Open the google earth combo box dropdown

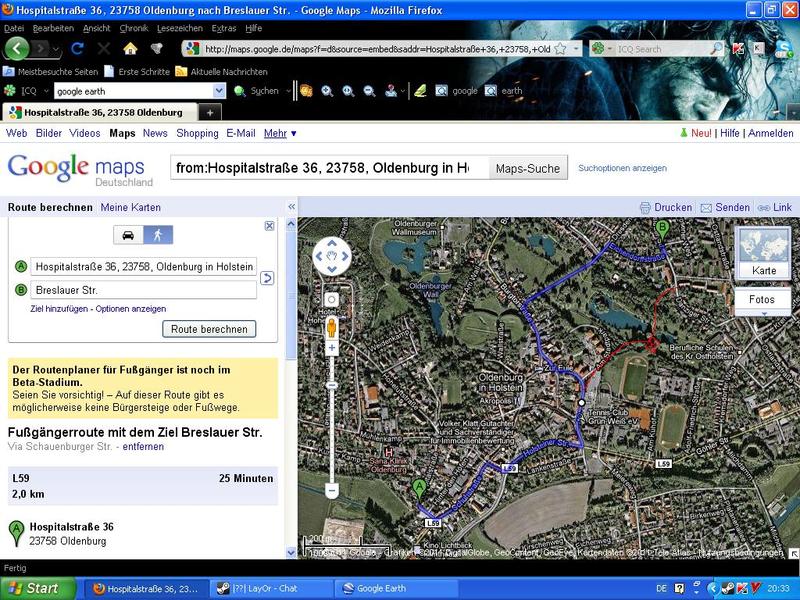tap(219, 91)
